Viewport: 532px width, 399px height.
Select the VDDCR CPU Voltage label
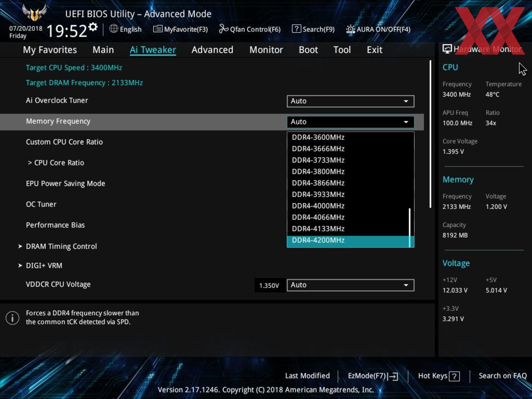(x=58, y=284)
